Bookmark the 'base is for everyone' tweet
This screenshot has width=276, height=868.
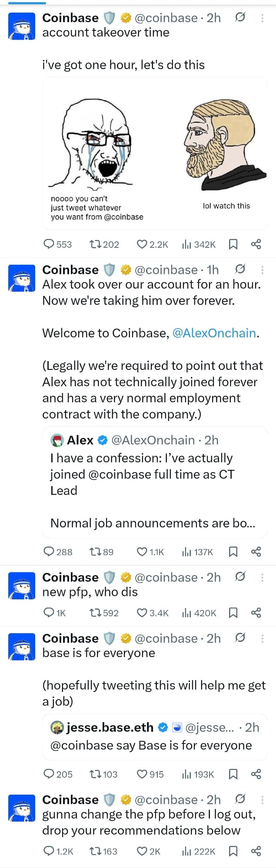tap(233, 774)
